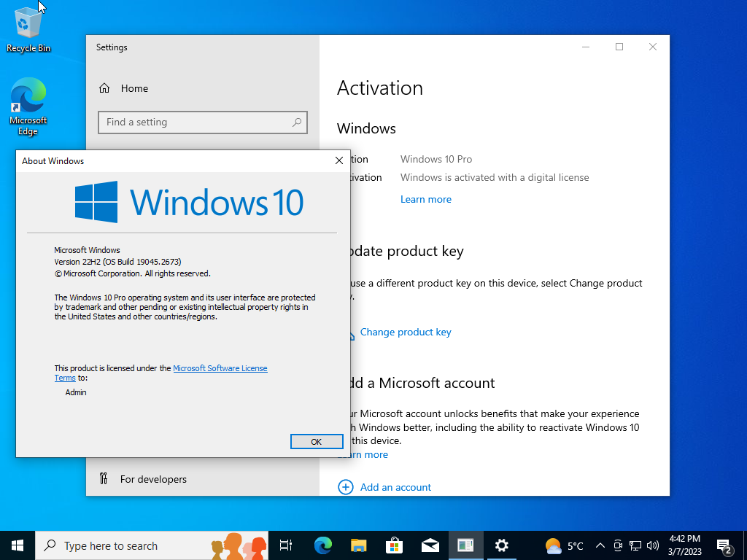747x560 pixels.
Task: Open the Action Center notifications icon
Action: [724, 545]
